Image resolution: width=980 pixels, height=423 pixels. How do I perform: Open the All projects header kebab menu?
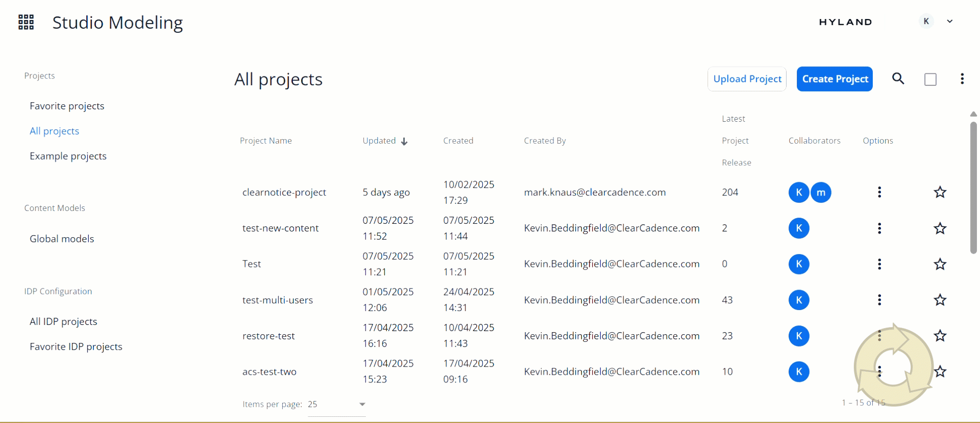pyautogui.click(x=962, y=79)
